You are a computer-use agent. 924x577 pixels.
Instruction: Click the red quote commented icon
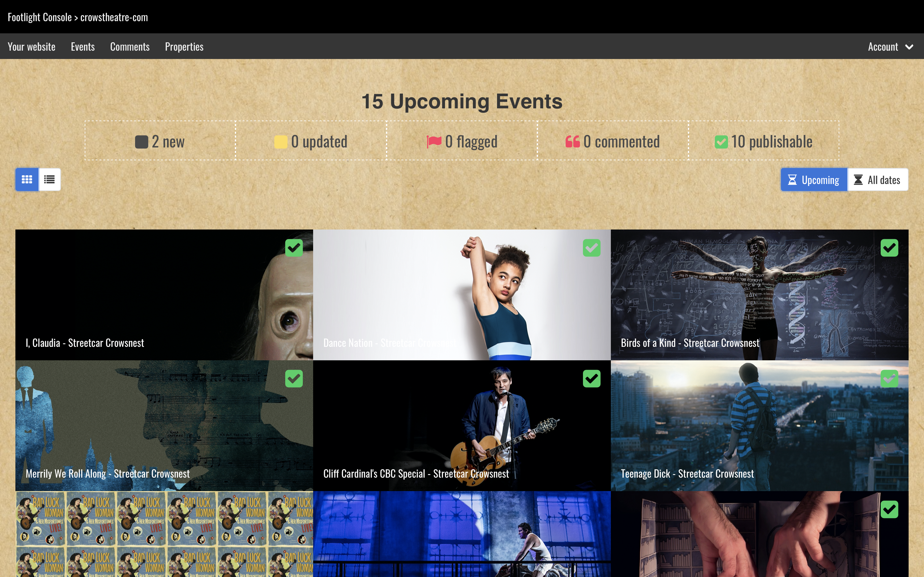point(572,142)
